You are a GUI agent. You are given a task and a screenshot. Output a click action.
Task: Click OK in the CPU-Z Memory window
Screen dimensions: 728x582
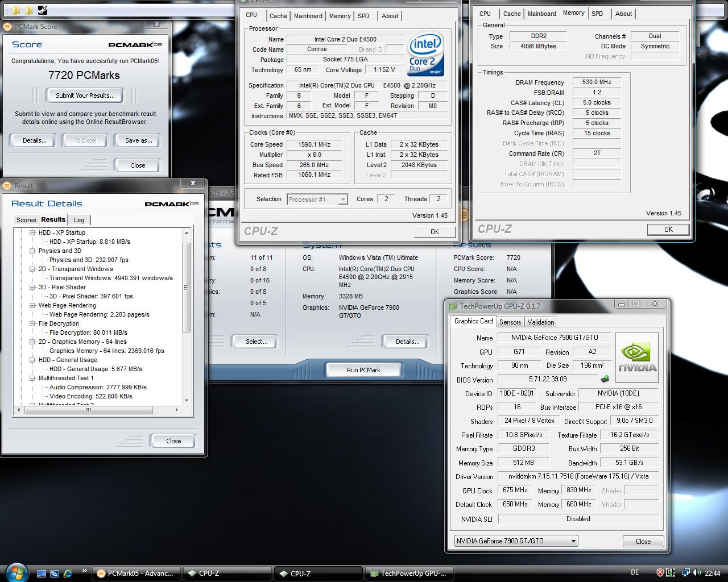click(668, 230)
